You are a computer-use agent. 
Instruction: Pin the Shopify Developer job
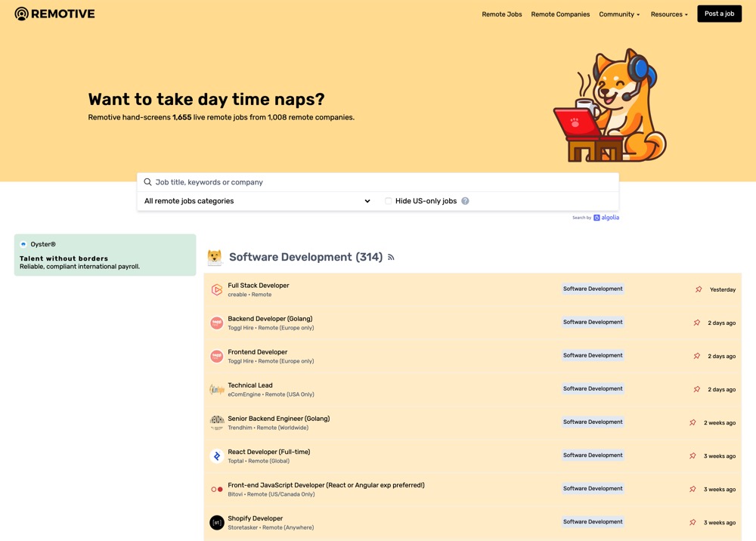click(x=692, y=522)
